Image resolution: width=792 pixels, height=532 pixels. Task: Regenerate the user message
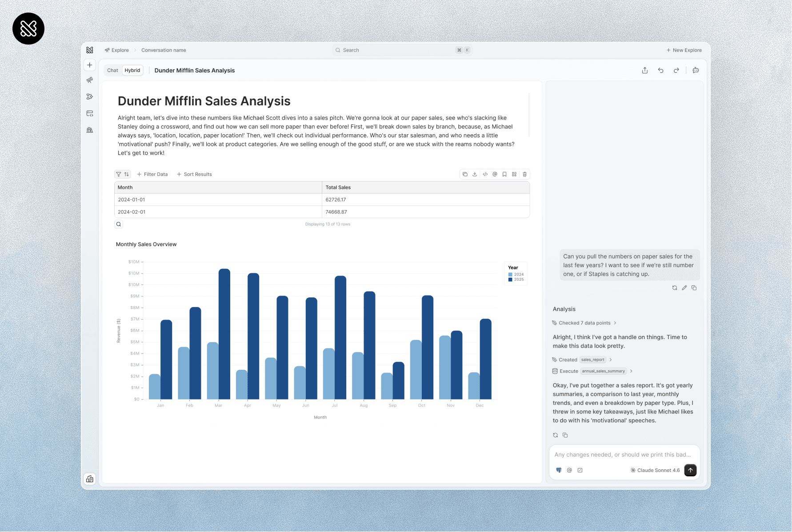[675, 288]
